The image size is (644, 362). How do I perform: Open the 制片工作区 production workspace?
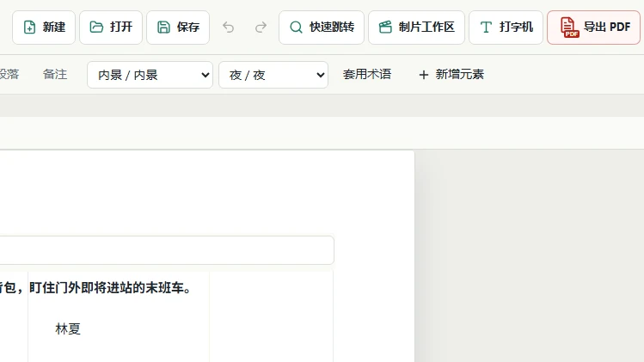(416, 28)
